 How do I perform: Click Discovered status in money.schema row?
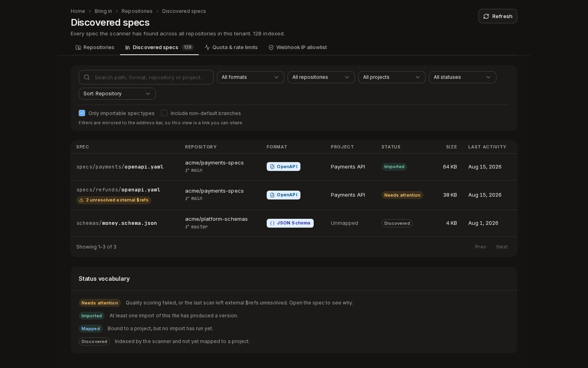tap(397, 223)
